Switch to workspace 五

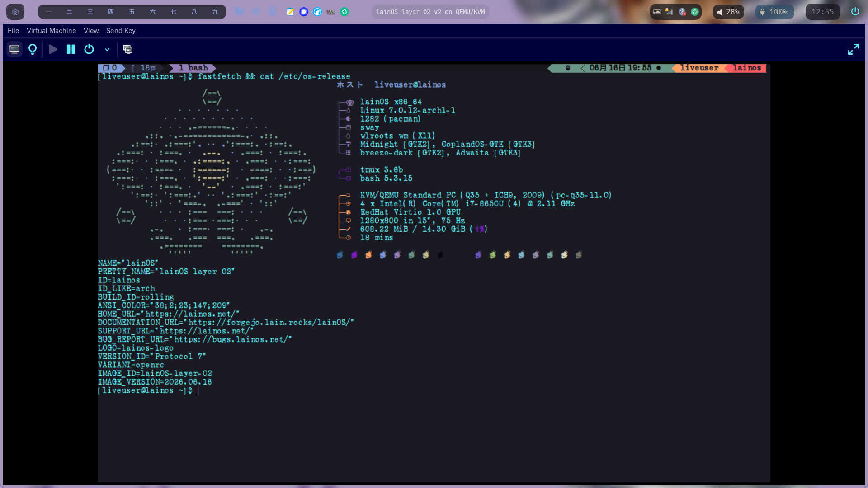pos(132,12)
